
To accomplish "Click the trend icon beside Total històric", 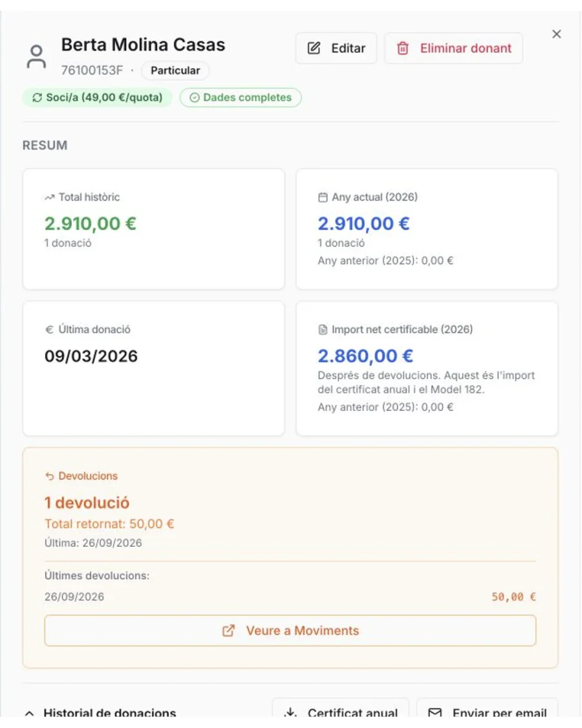I will (49, 197).
